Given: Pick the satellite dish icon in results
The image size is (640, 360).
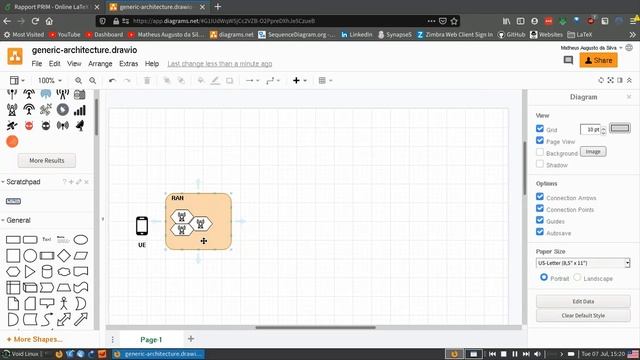Looking at the screenshot, I should pos(80,126).
